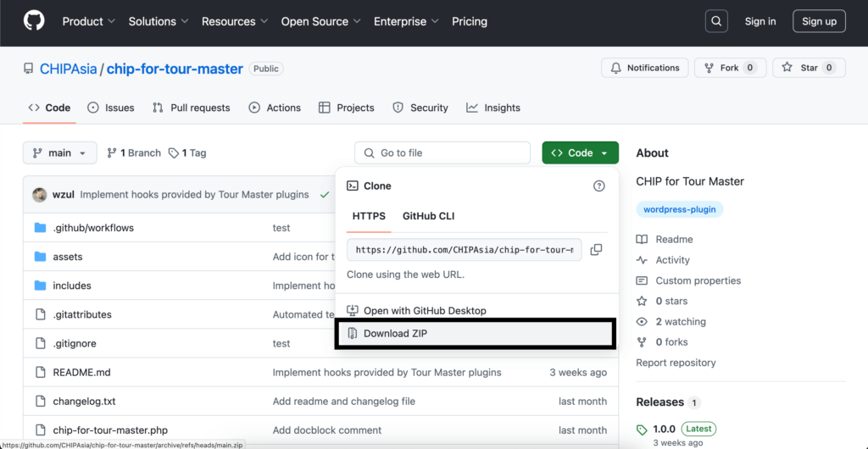Open the .gitignore file
Image resolution: width=868 pixels, height=449 pixels.
pyautogui.click(x=75, y=343)
